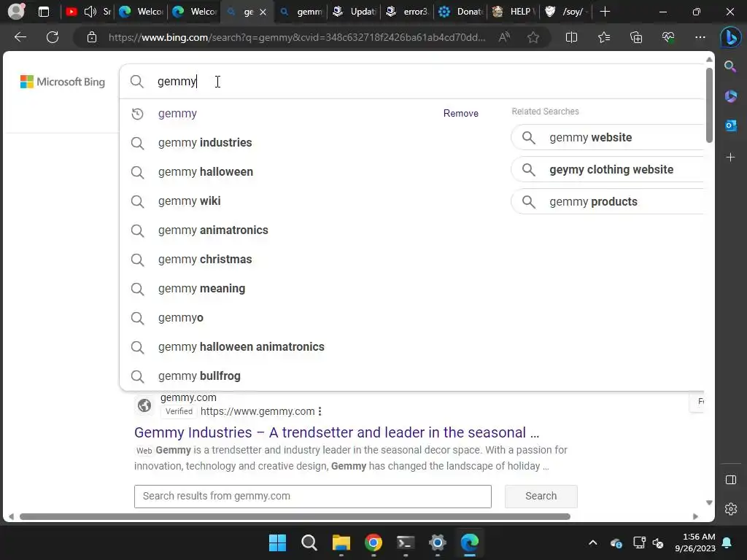Switch to the second Welcome tab
The height and width of the screenshot is (560, 747).
pos(194,12)
